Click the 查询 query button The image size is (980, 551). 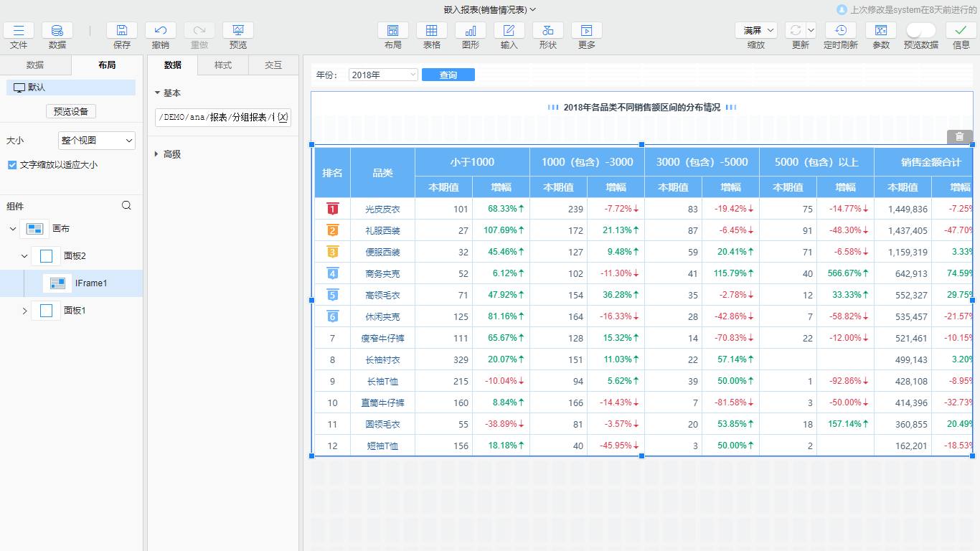448,74
